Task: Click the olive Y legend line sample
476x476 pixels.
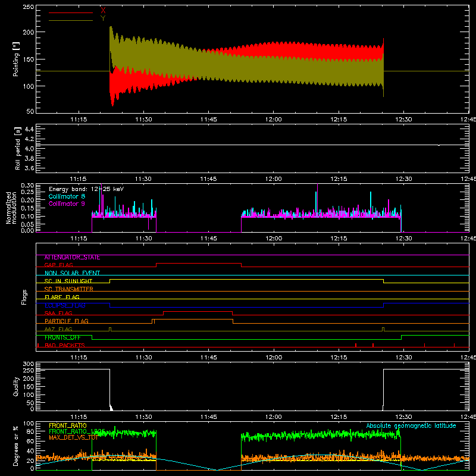Action: (70, 21)
